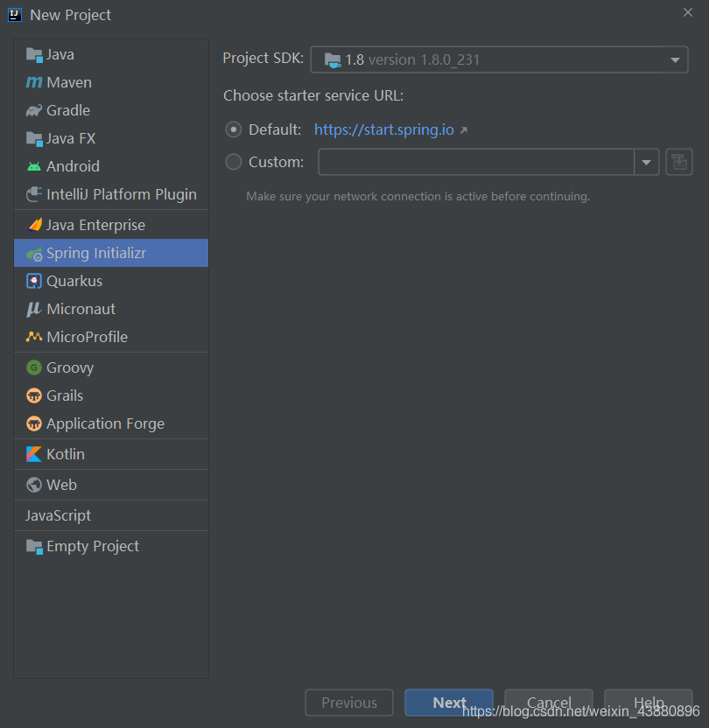This screenshot has width=709, height=728.
Task: Choose Android in the project type list
Action: 111,166
